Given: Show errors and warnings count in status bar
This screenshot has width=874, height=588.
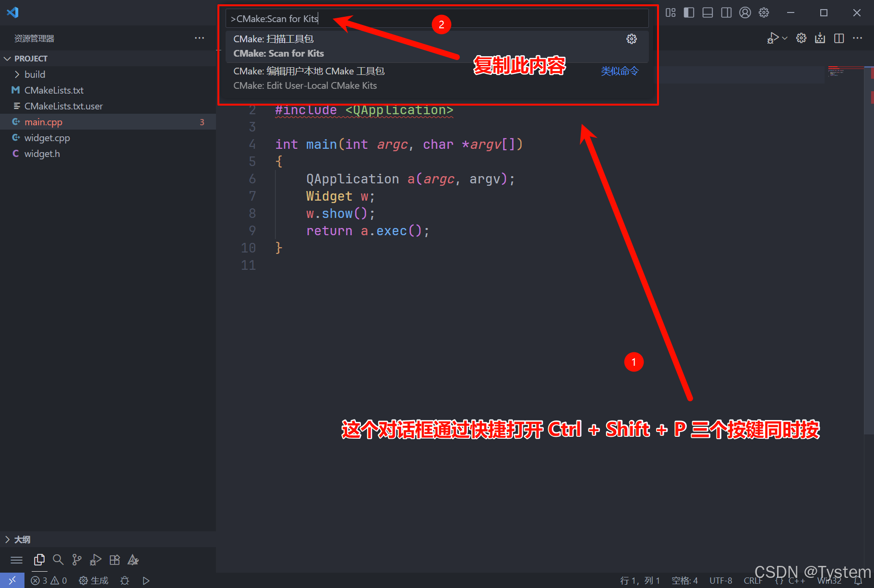Looking at the screenshot, I should 49,580.
